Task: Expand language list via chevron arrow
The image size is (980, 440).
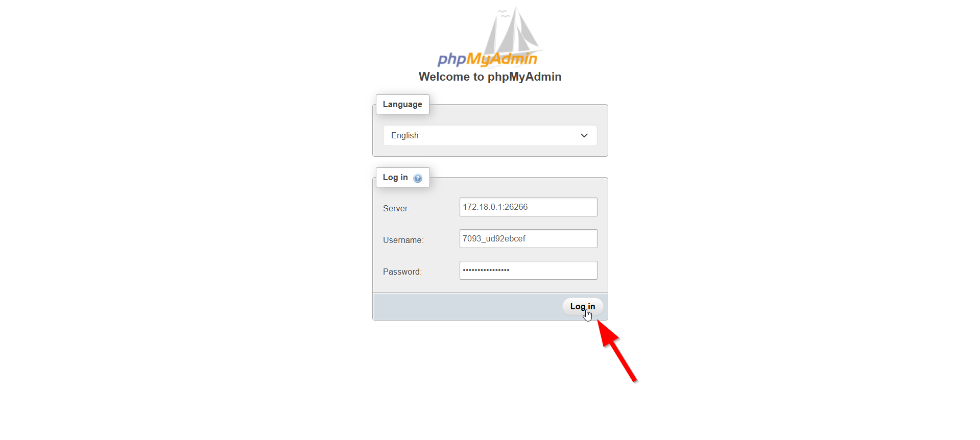Action: click(584, 135)
